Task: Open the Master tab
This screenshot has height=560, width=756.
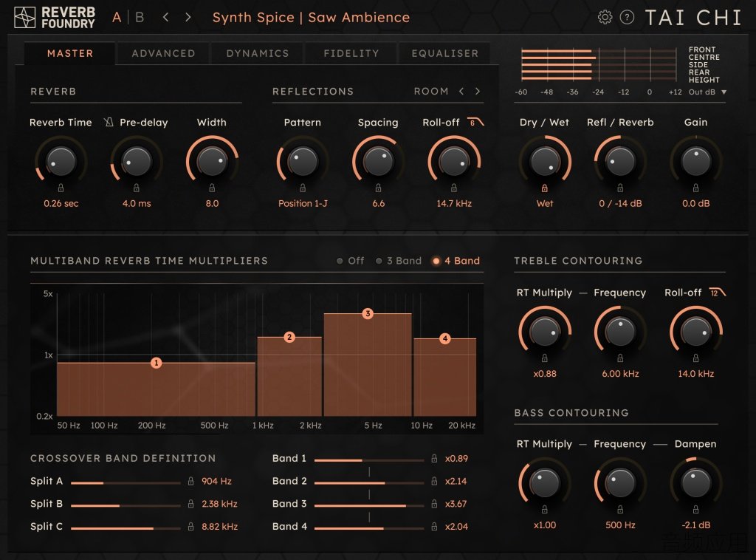Action: coord(70,53)
